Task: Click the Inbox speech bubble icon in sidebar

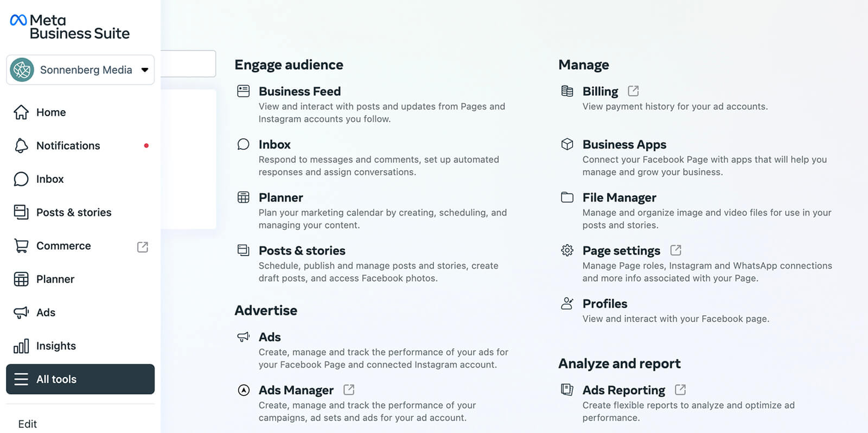Action: tap(21, 179)
